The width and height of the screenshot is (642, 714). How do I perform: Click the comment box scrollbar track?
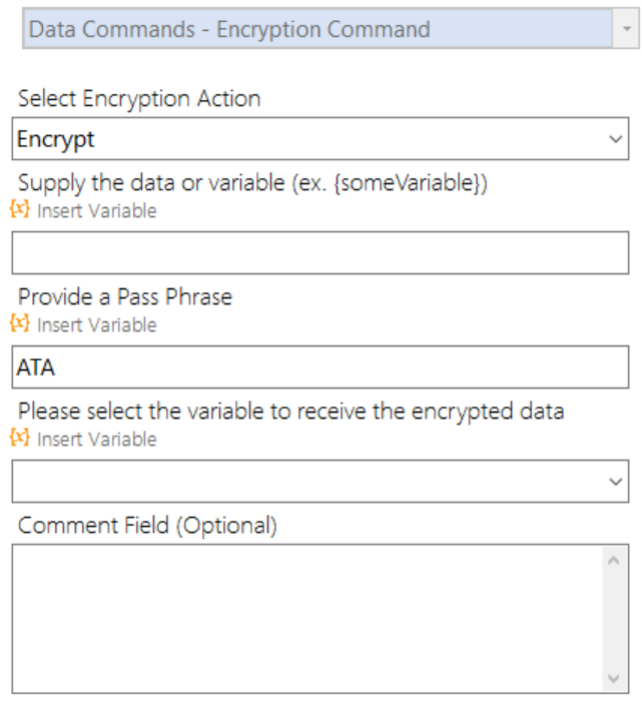(x=614, y=619)
